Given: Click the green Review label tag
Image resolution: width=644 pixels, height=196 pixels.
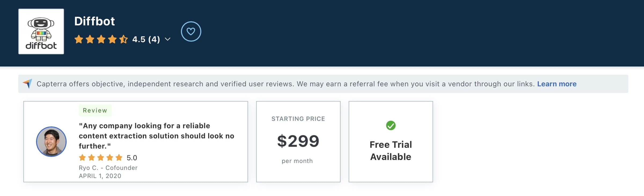Looking at the screenshot, I should click(x=95, y=110).
